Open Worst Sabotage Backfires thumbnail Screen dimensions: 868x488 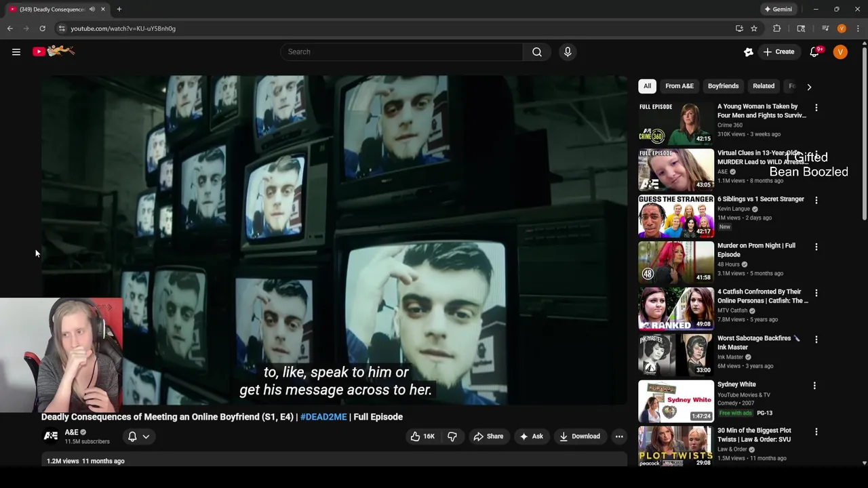[x=676, y=355]
